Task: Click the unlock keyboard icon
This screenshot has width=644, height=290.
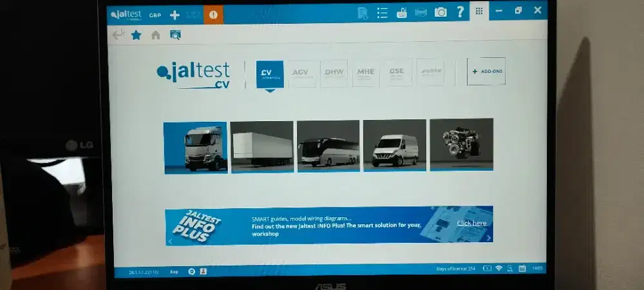Action: pyautogui.click(x=401, y=13)
